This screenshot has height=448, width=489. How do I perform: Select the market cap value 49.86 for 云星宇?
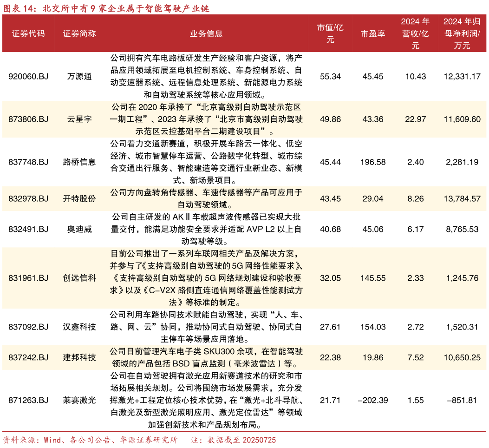pyautogui.click(x=331, y=119)
